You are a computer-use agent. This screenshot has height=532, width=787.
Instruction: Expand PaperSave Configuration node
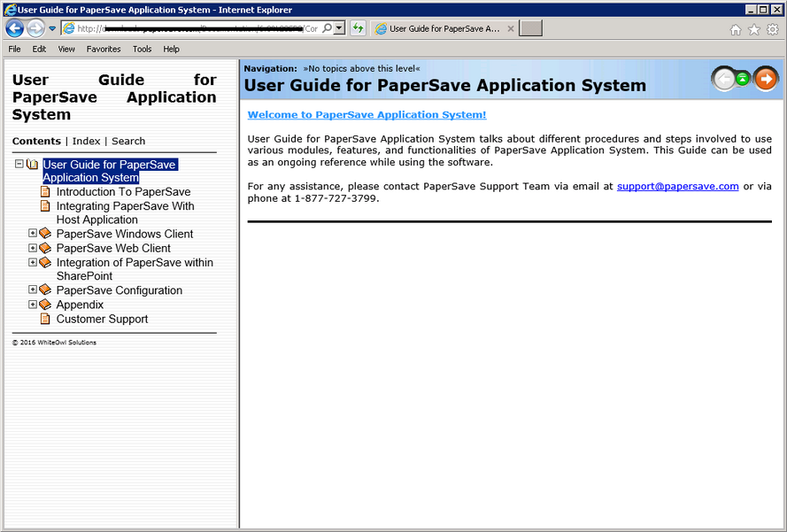33,289
